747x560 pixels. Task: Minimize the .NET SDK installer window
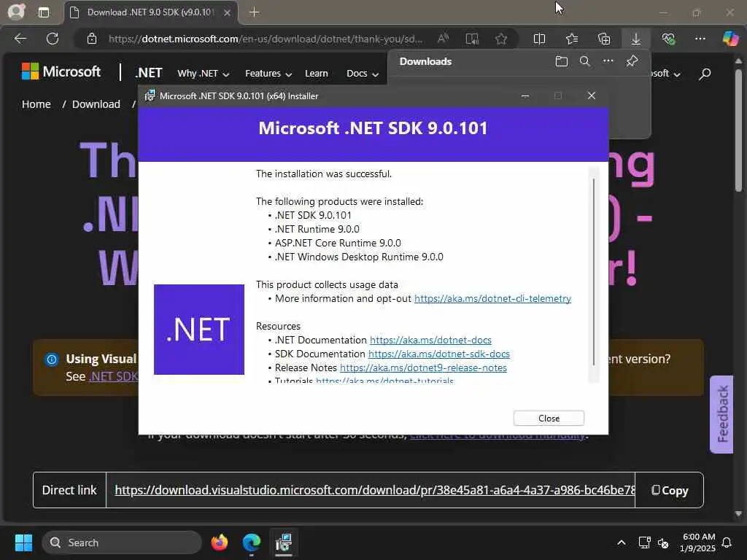point(525,96)
